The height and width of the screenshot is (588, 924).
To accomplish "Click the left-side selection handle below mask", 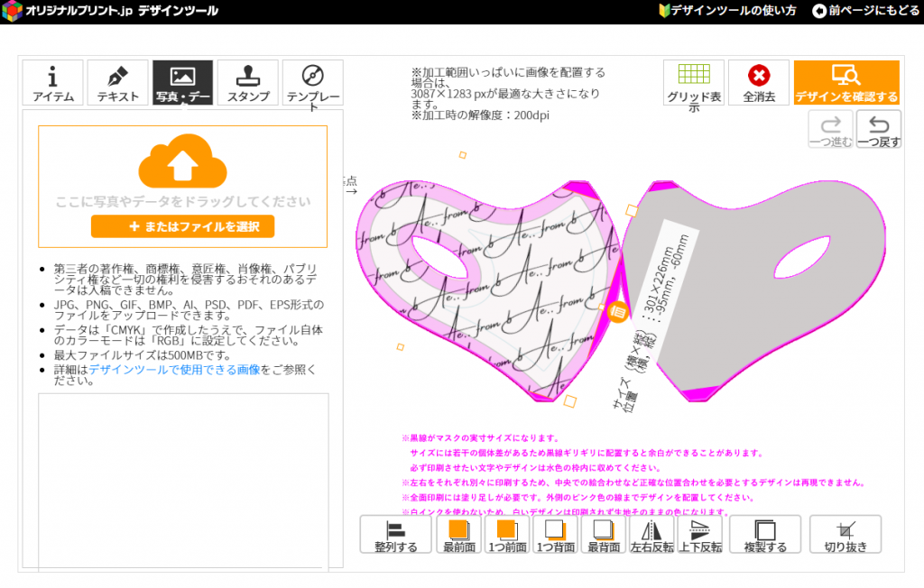I will tap(400, 347).
